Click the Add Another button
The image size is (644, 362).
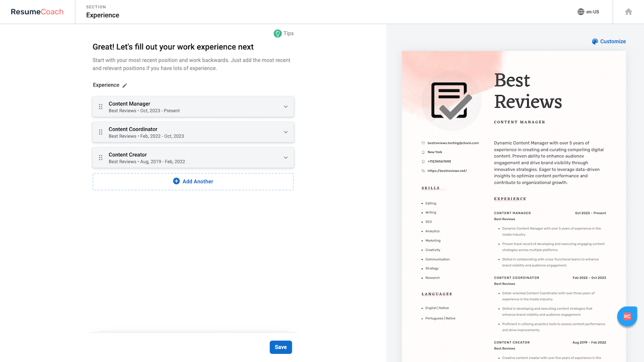click(193, 181)
